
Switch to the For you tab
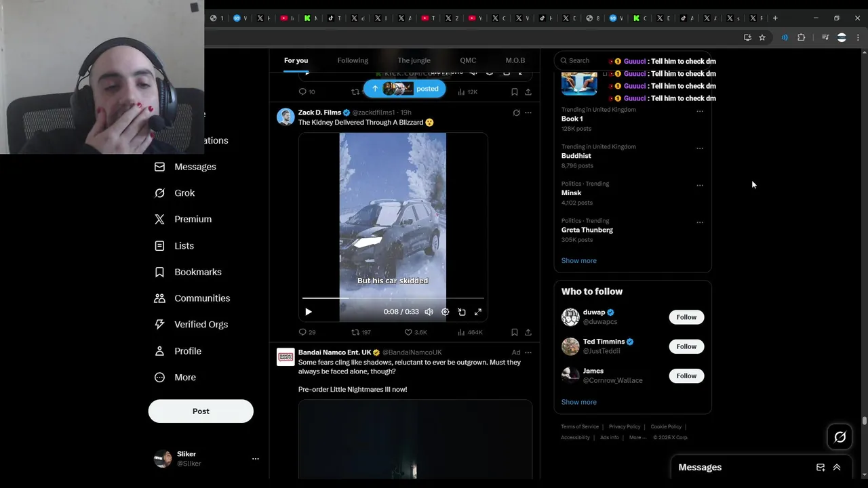(x=296, y=60)
